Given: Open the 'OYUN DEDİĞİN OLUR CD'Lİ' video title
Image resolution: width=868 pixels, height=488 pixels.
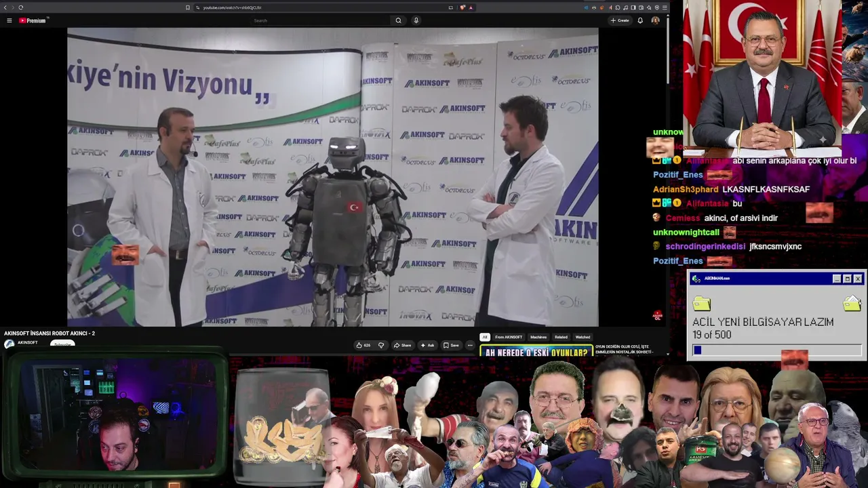Looking at the screenshot, I should click(623, 349).
